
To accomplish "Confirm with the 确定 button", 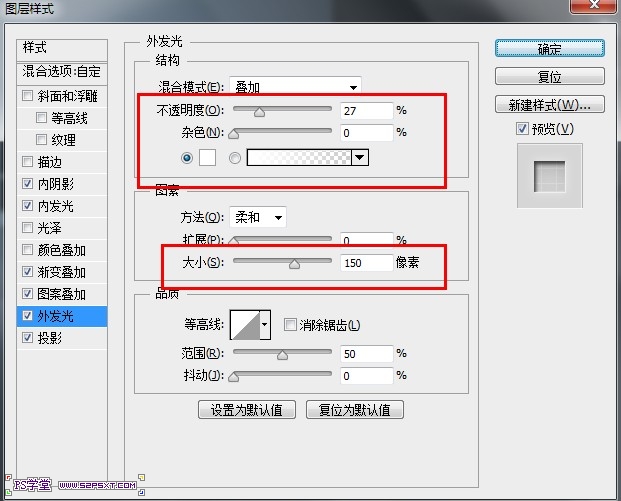I will click(x=550, y=48).
